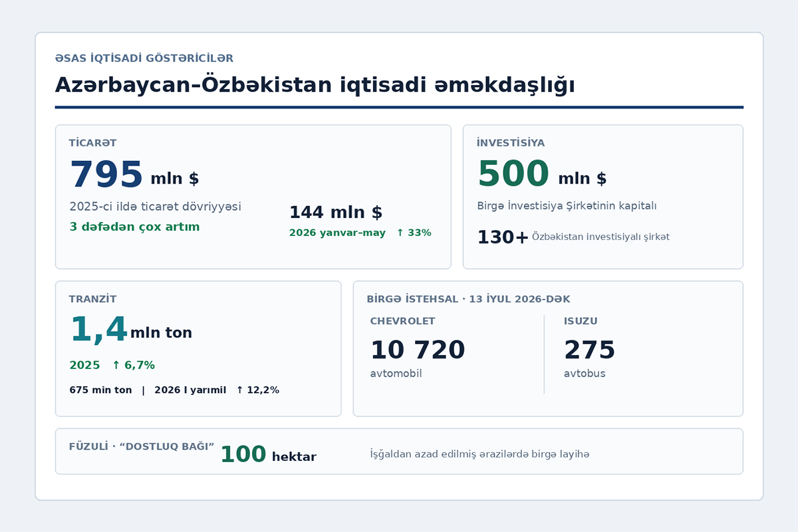
Task: Select the 'TRANZİT' card label
Action: click(93, 299)
